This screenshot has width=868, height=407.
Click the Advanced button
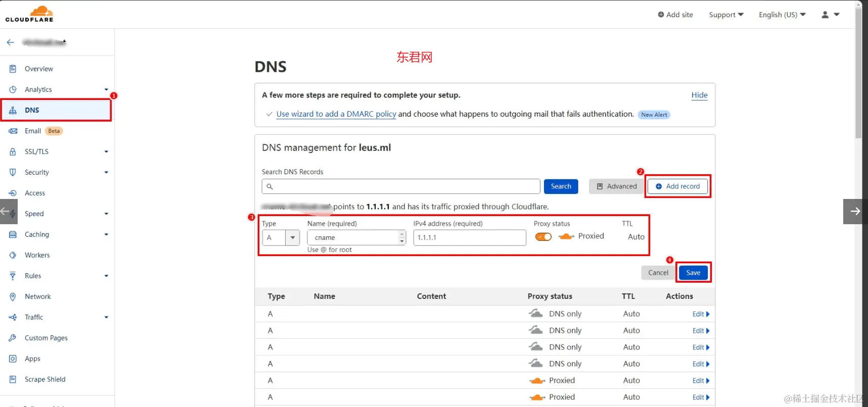tap(616, 186)
